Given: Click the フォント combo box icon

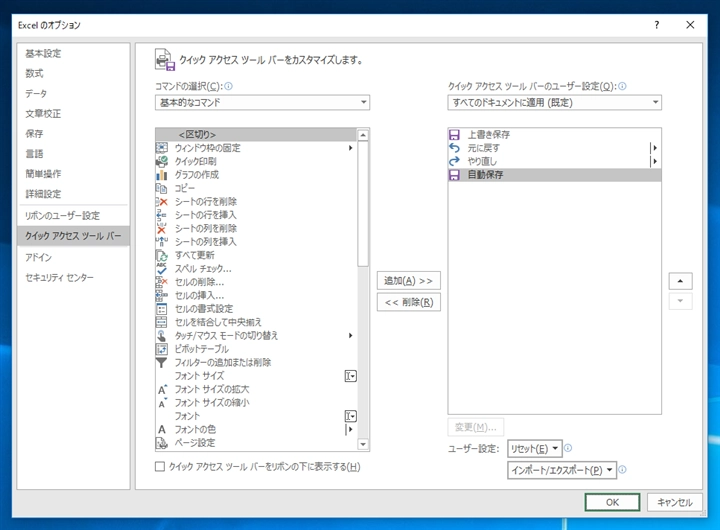Looking at the screenshot, I should coord(350,416).
